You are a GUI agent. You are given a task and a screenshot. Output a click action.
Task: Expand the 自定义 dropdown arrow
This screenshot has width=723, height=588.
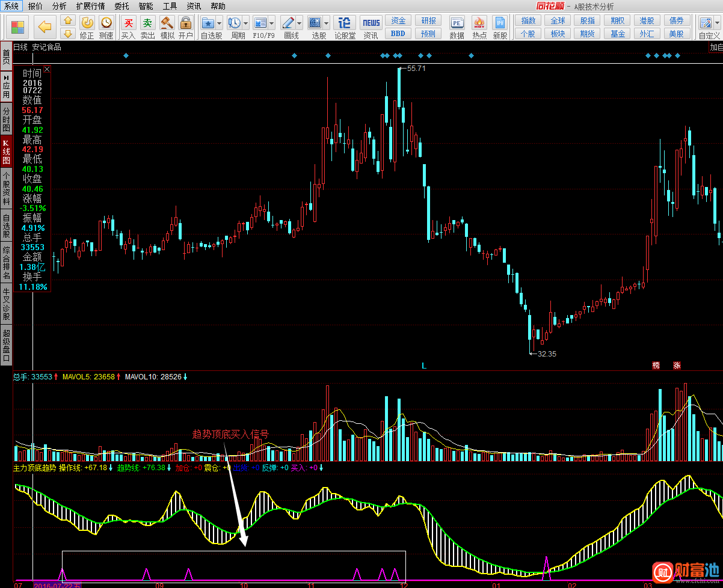[718, 23]
